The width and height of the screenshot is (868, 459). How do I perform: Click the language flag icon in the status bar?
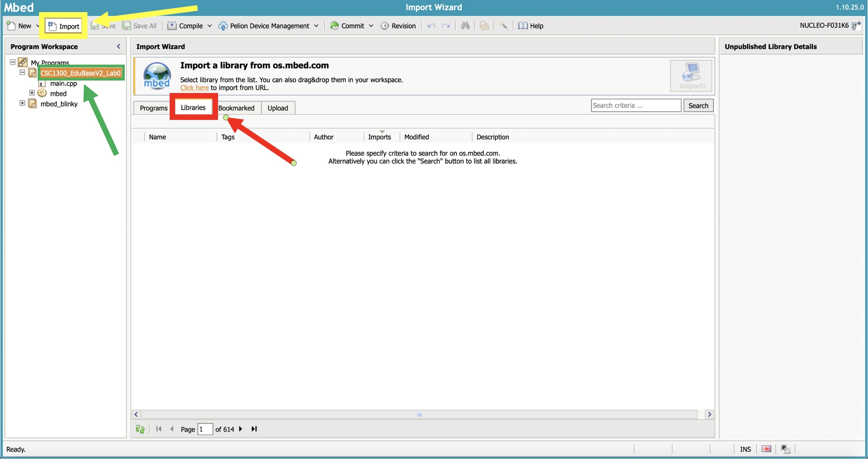click(x=766, y=449)
